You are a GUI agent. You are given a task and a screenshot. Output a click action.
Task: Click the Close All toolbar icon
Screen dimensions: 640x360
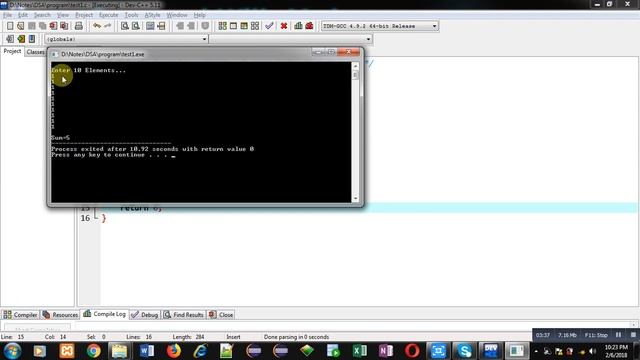pyautogui.click(x=64, y=26)
